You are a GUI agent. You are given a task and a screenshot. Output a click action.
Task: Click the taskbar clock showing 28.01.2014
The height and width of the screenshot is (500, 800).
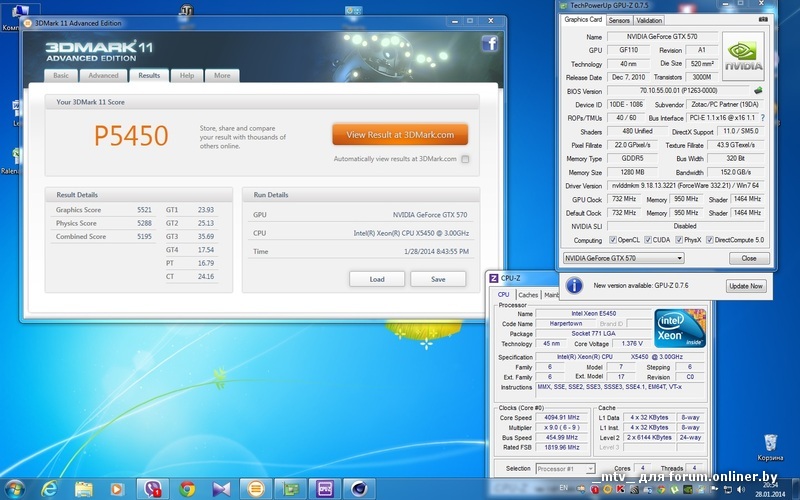(770, 489)
